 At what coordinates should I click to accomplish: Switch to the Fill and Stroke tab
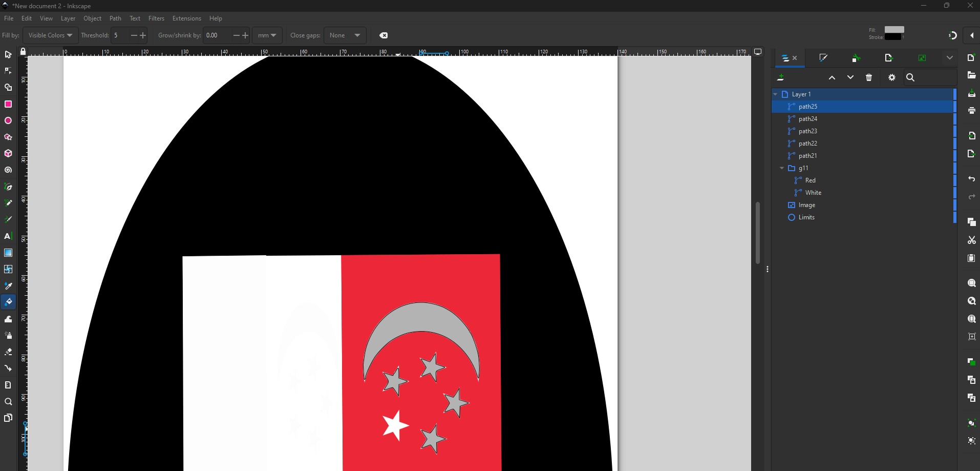coord(823,58)
